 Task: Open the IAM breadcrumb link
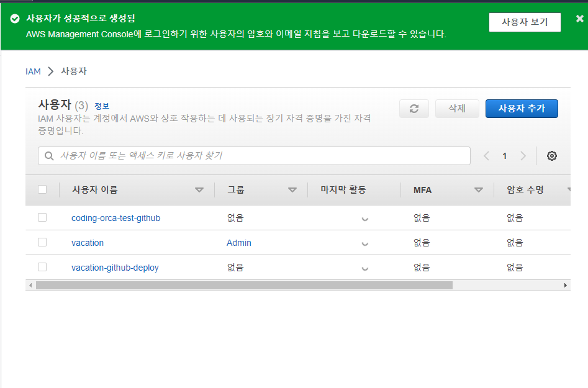33,71
